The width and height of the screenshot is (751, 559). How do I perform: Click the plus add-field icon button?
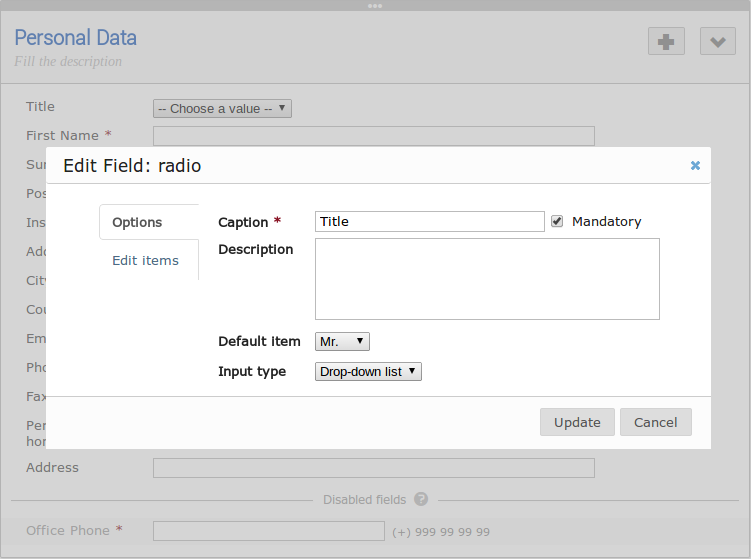pyautogui.click(x=666, y=41)
